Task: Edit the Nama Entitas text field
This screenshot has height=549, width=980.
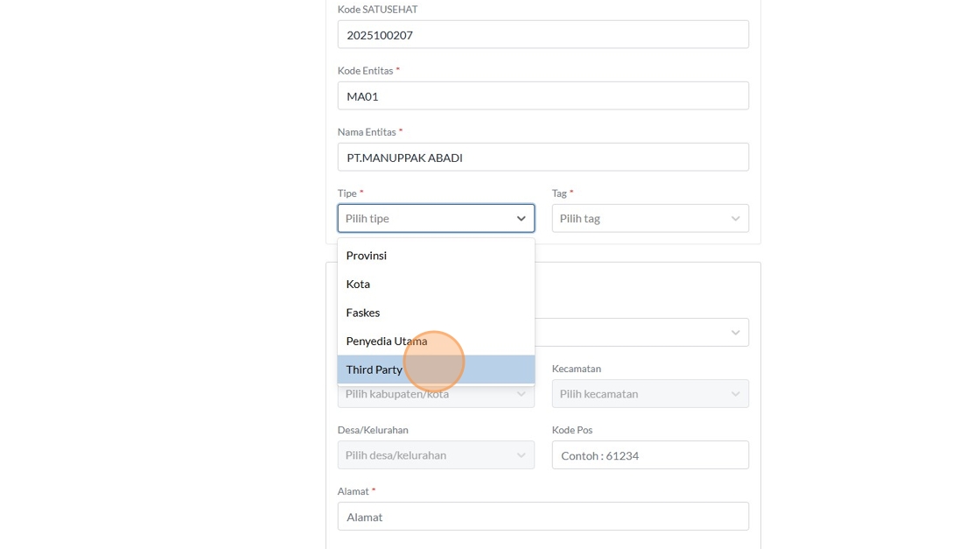Action: point(542,158)
